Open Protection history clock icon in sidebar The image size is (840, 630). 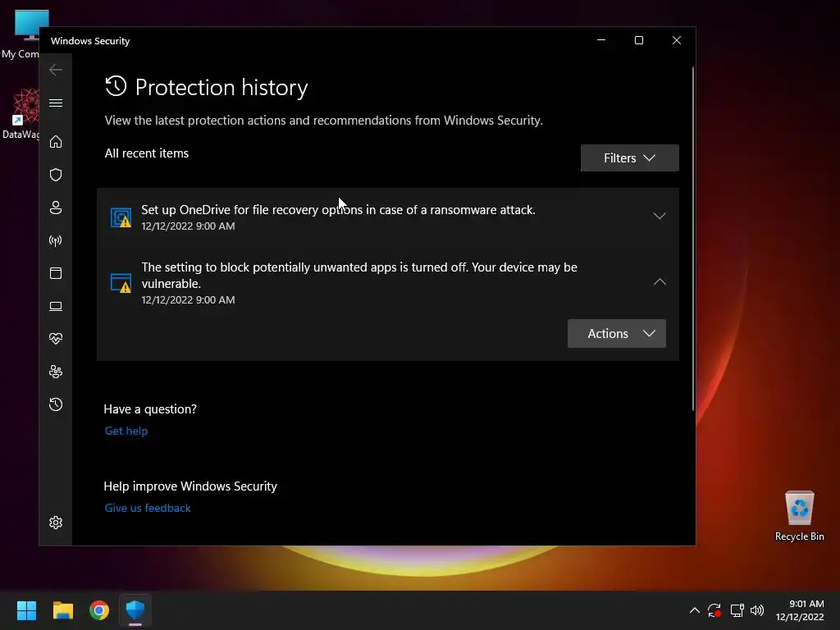(x=56, y=404)
